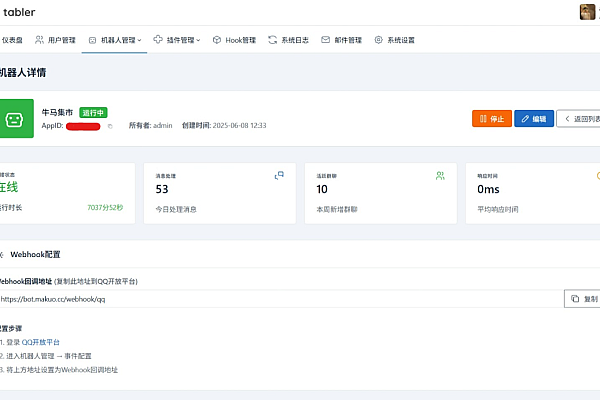Viewport: 600px width, 400px height.
Task: Click the 本周新增群聊 label
Action: (337, 209)
